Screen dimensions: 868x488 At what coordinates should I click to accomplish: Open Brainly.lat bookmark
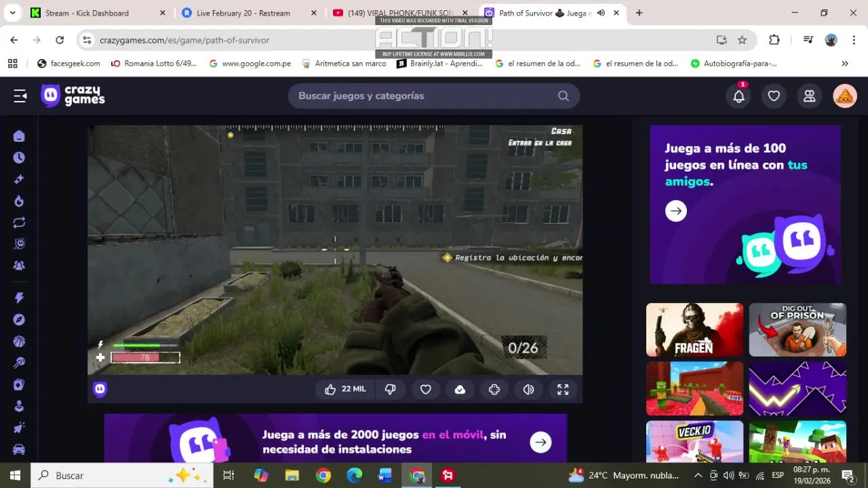pyautogui.click(x=439, y=64)
